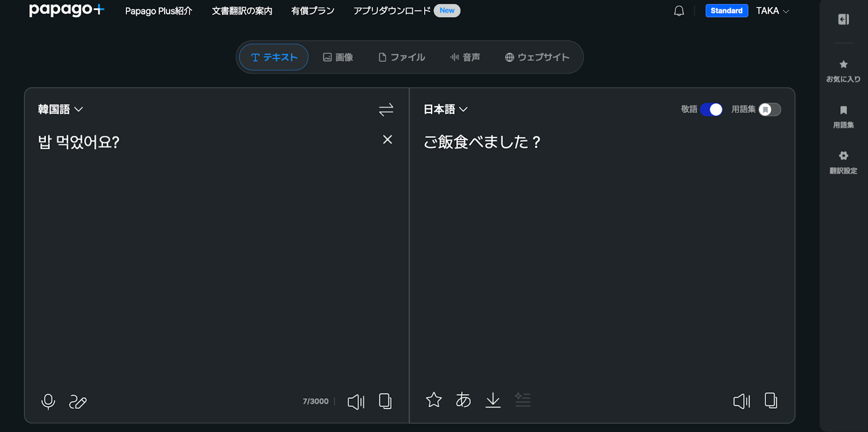Click the translated text ご飯食べました？
The height and width of the screenshot is (432, 868).
(482, 142)
